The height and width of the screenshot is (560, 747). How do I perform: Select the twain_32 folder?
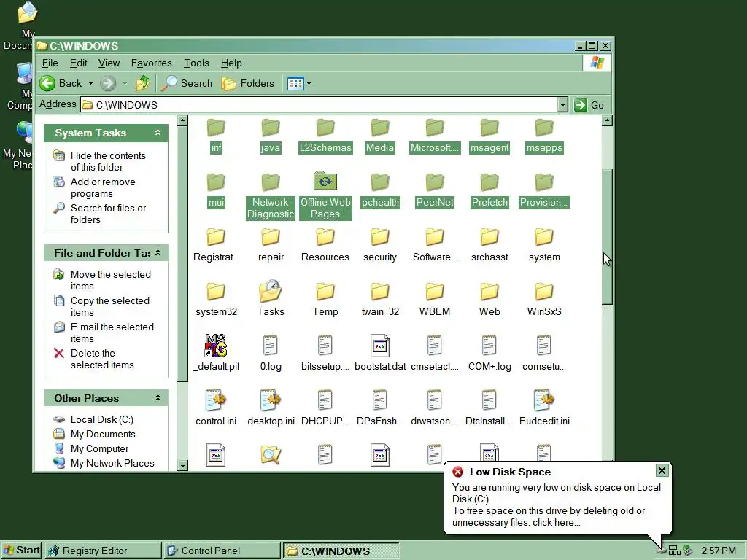(x=380, y=298)
